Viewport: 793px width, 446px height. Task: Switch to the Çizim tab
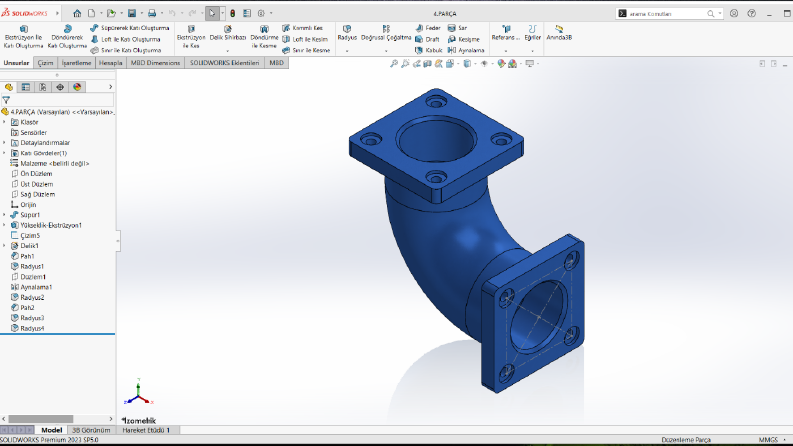(x=46, y=63)
